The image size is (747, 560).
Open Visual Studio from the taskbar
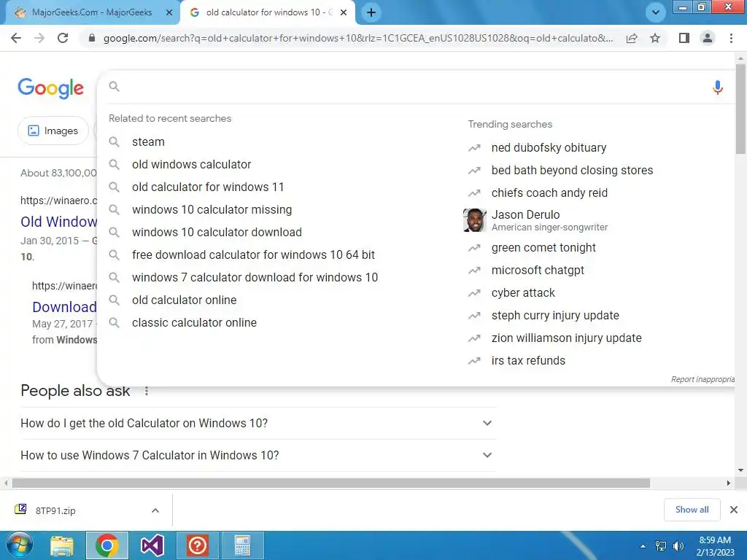tap(152, 545)
